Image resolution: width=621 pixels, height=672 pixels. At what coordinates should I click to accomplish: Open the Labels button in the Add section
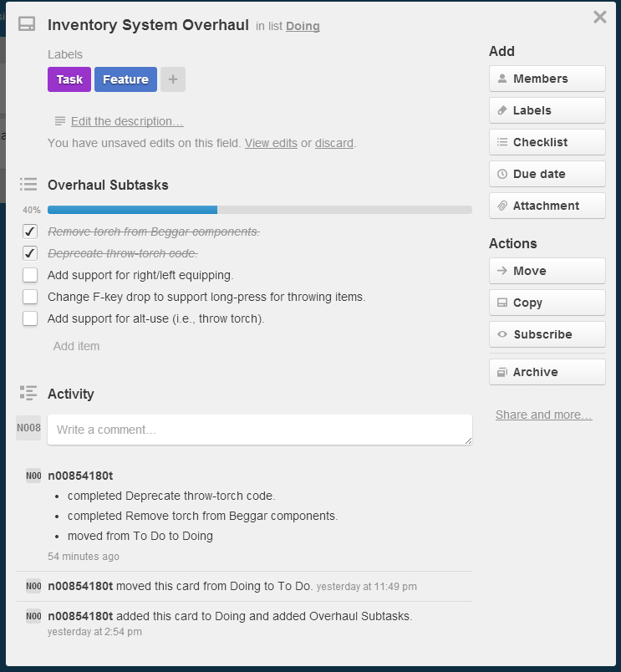[547, 110]
